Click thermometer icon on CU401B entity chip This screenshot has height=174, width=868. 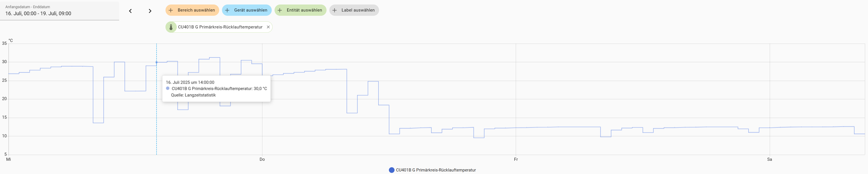pos(171,27)
